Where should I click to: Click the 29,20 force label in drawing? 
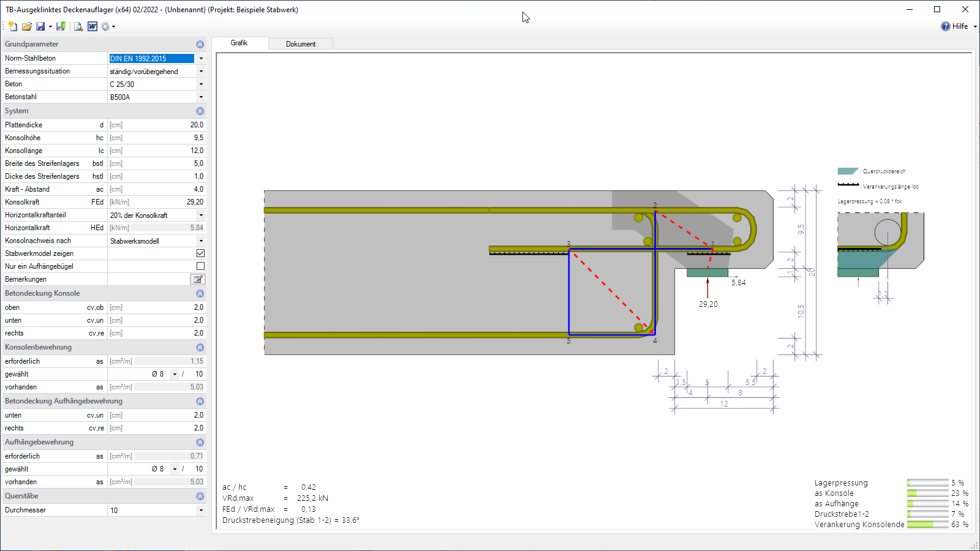(708, 304)
